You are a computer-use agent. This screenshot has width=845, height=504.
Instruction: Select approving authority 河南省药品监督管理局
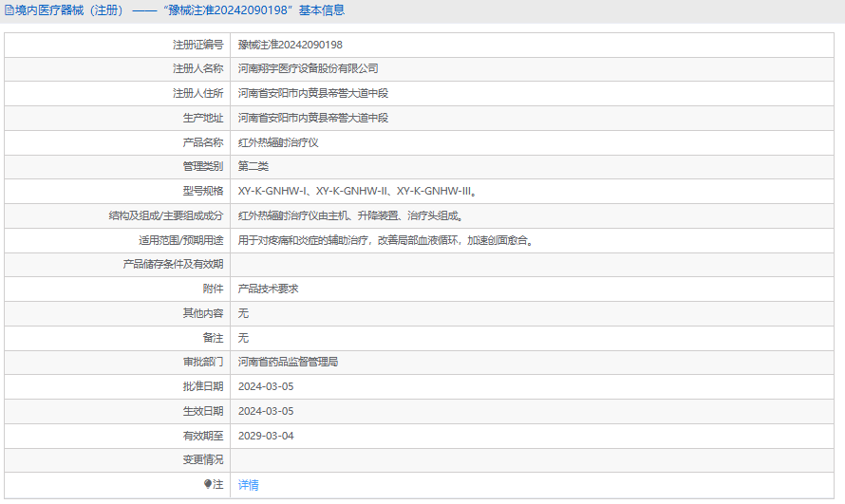(x=289, y=362)
